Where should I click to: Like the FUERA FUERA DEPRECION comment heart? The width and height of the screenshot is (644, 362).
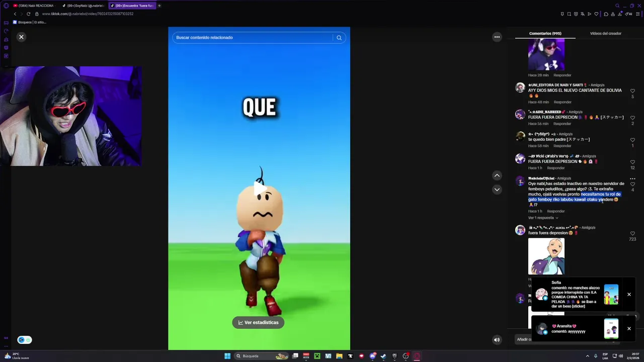[x=632, y=118]
